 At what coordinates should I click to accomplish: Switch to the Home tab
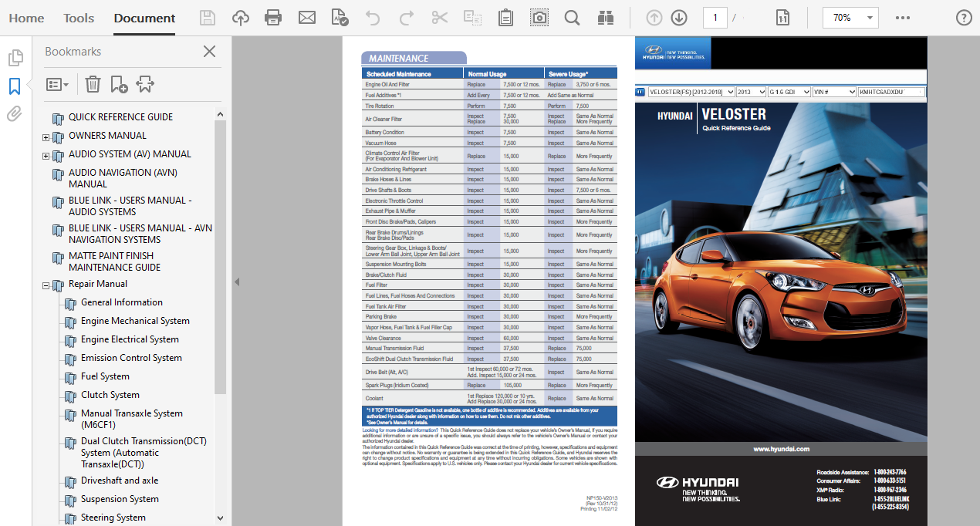[26, 18]
